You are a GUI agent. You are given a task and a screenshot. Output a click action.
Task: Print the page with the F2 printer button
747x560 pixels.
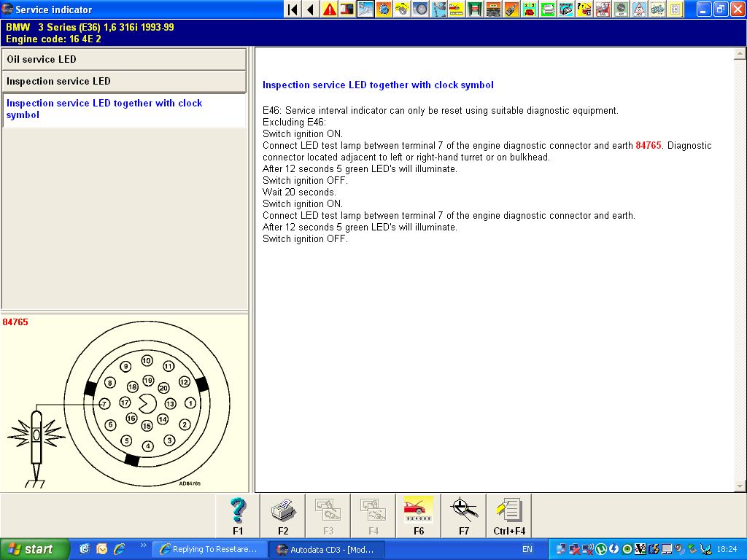click(x=283, y=516)
